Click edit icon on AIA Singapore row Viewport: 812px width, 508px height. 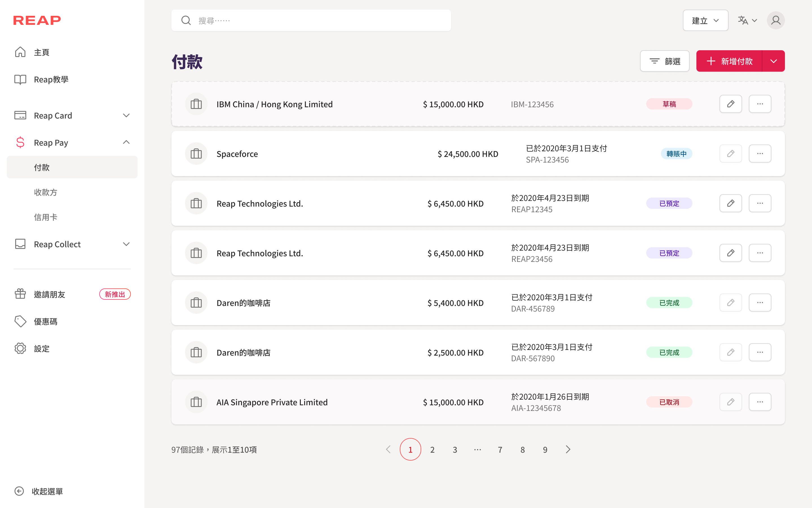pos(731,402)
